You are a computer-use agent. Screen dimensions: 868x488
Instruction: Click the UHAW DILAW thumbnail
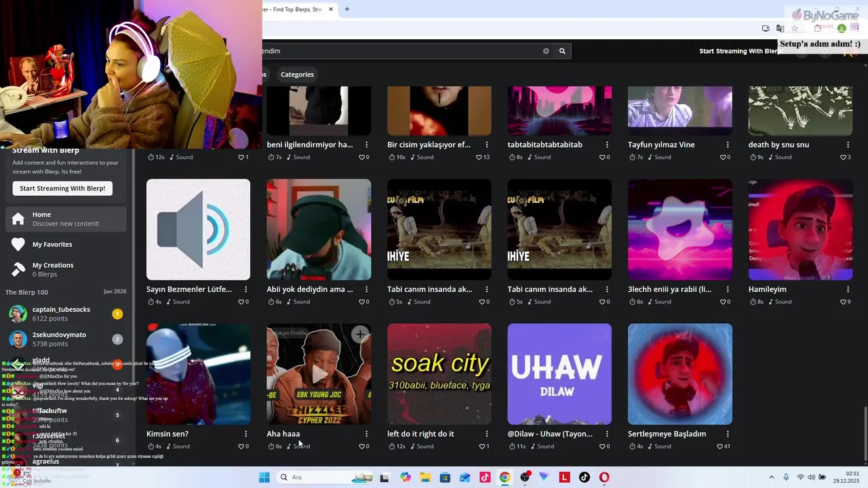[x=559, y=374]
